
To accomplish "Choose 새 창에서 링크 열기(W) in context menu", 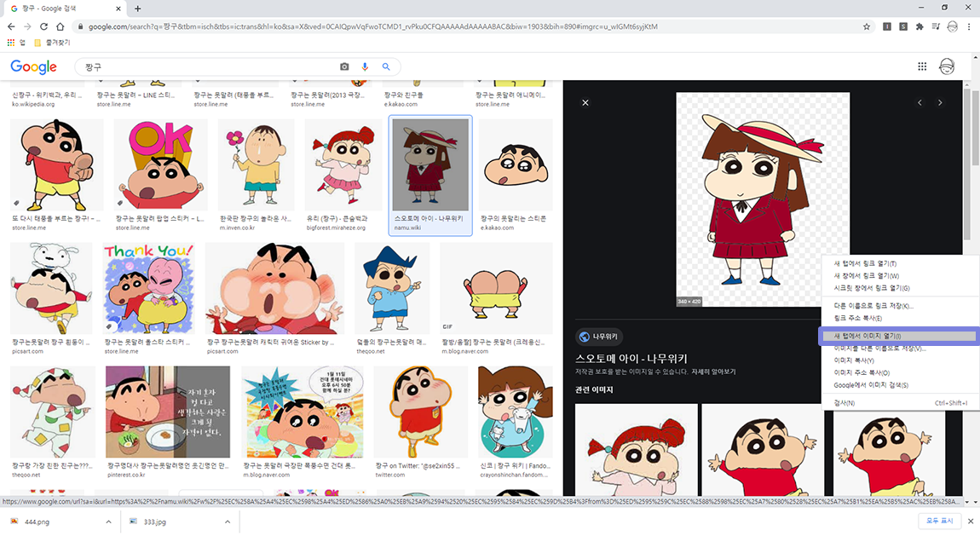I will coord(899,275).
